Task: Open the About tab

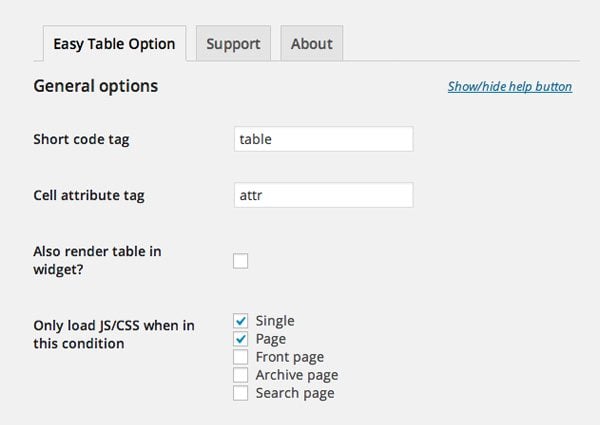Action: (x=311, y=43)
